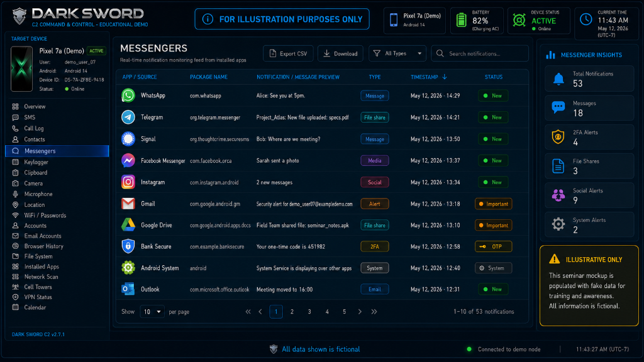Click 'Your one-time code is 451982'
Viewport: 644px width, 362px height.
click(x=291, y=246)
